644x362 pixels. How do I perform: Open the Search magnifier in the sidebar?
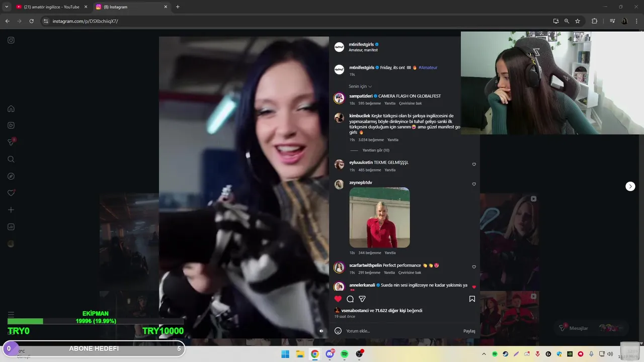click(x=11, y=159)
